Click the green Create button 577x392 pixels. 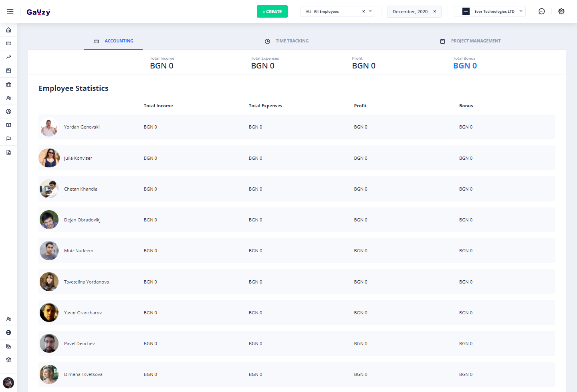pos(272,12)
